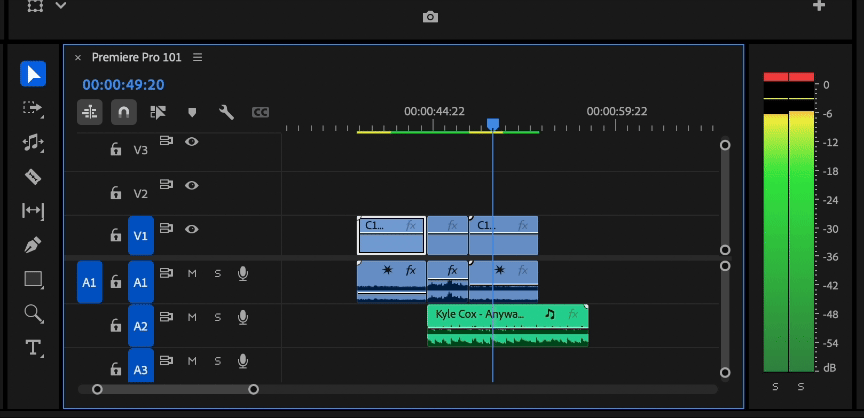The image size is (864, 418).
Task: Solo track A1
Action: pyautogui.click(x=218, y=273)
